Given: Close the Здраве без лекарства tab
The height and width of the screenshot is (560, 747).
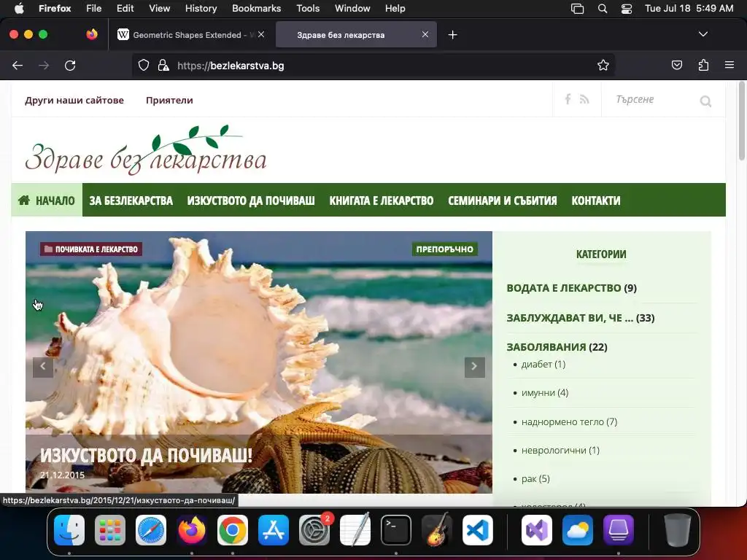Looking at the screenshot, I should (x=425, y=34).
